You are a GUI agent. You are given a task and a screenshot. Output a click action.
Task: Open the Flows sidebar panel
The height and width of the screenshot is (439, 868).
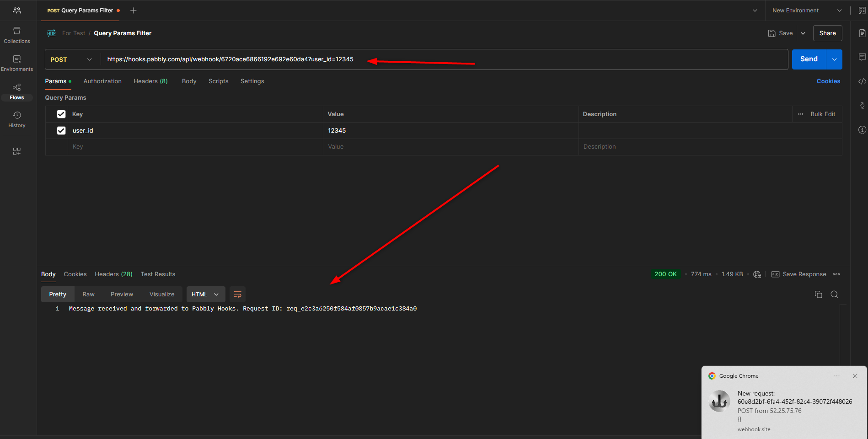[x=17, y=91]
